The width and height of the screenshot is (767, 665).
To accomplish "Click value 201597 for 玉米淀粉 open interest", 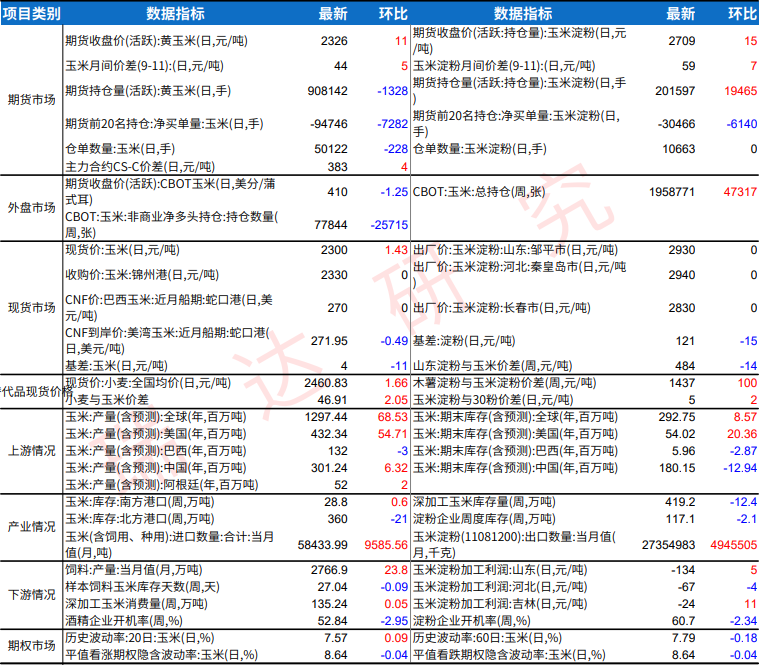I will [675, 91].
